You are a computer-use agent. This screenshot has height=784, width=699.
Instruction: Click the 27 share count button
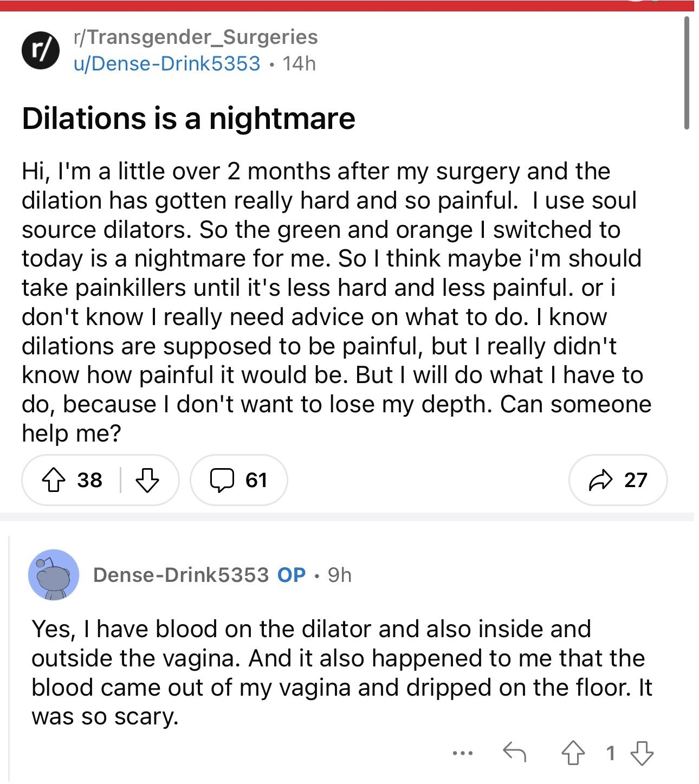click(x=635, y=480)
